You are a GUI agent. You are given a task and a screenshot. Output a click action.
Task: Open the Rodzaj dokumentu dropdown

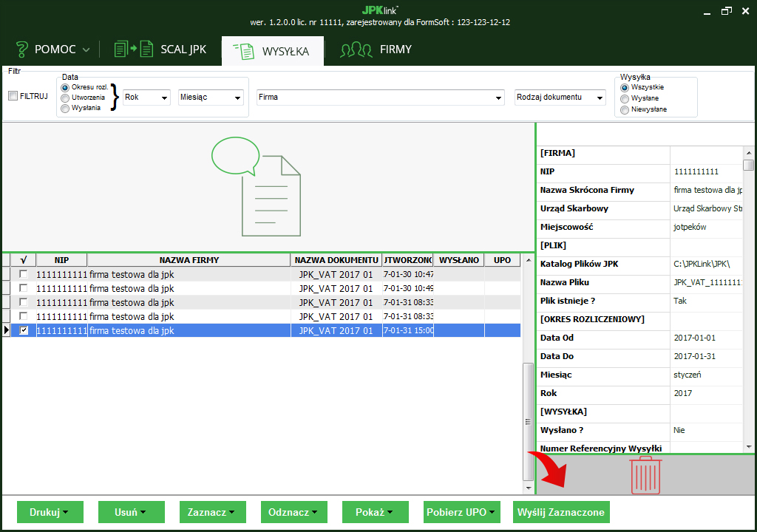coord(560,98)
